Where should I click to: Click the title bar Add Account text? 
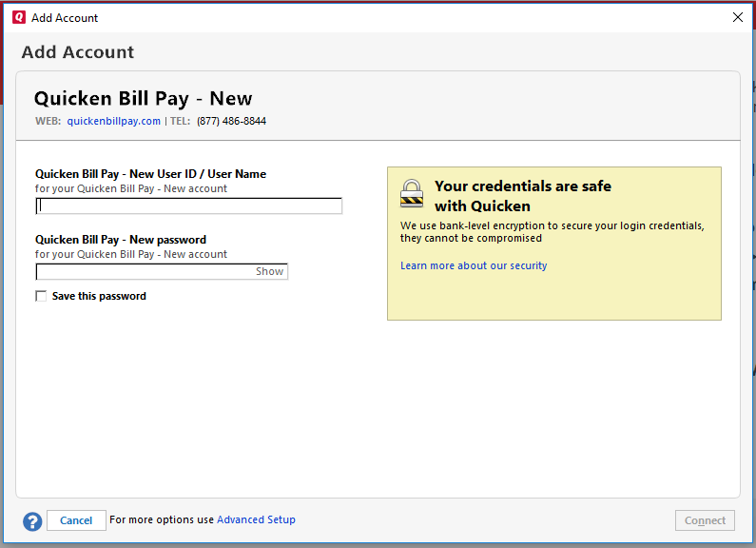65,17
